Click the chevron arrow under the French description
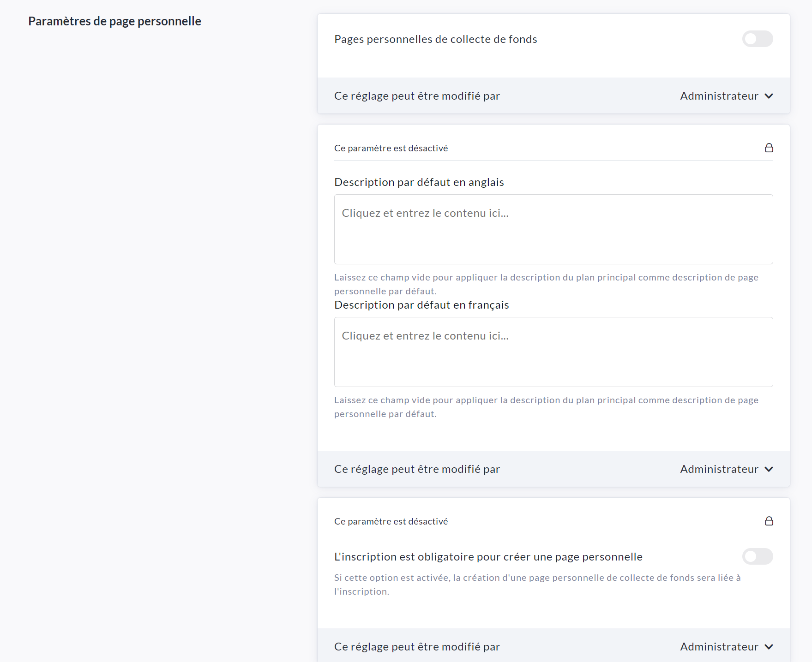 [769, 469]
